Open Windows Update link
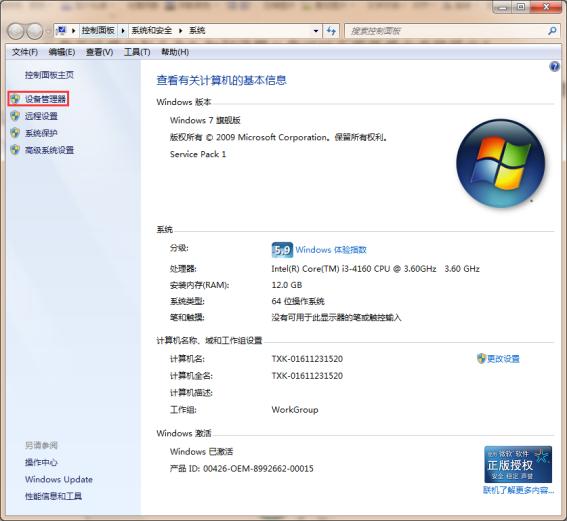This screenshot has height=521, width=567. (x=59, y=479)
